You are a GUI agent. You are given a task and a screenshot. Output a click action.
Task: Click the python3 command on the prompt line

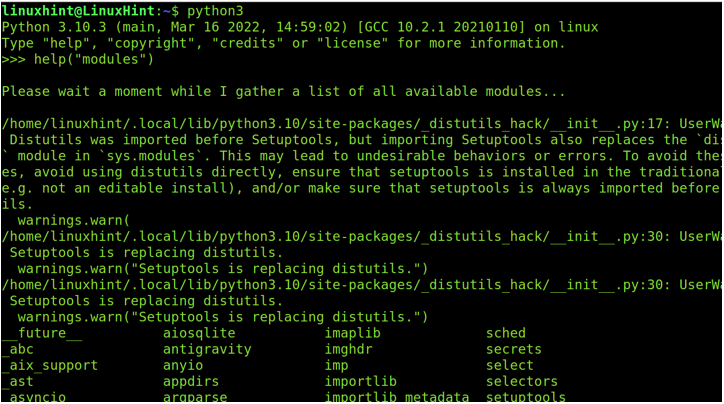coord(215,12)
